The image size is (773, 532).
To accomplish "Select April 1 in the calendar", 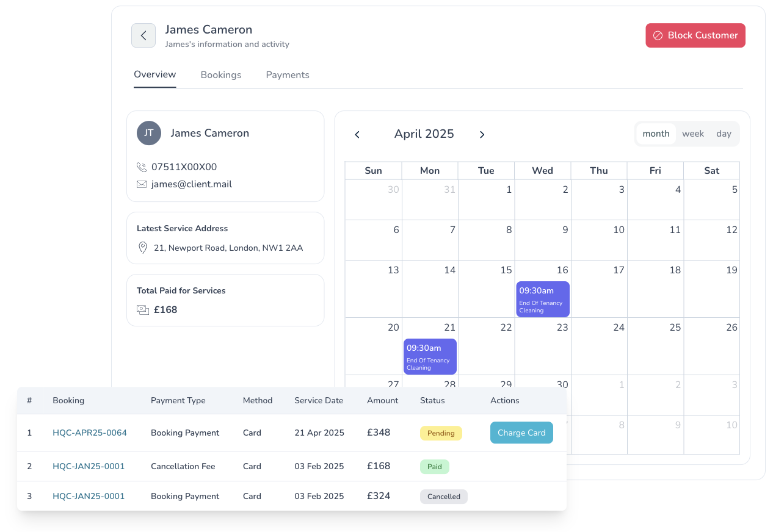I will (486, 199).
